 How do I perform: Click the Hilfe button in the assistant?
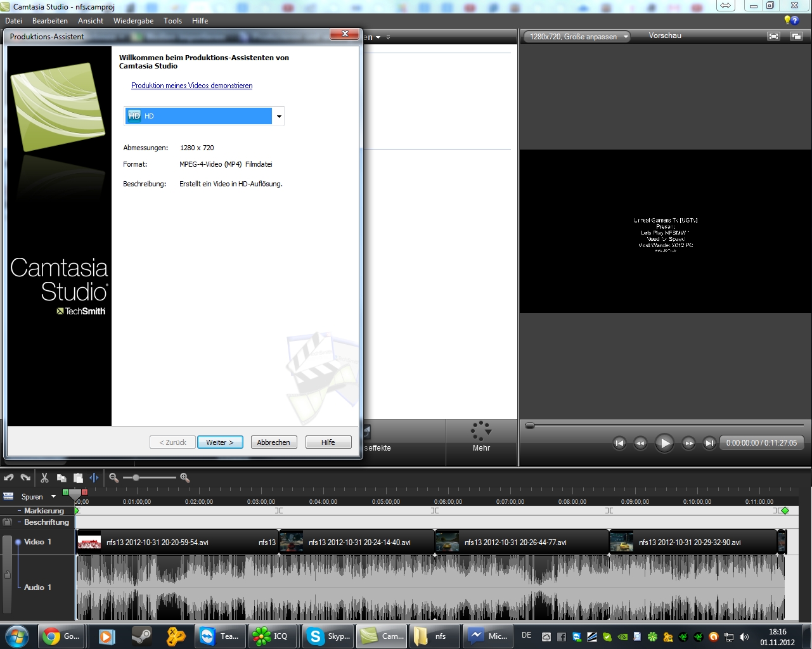328,442
